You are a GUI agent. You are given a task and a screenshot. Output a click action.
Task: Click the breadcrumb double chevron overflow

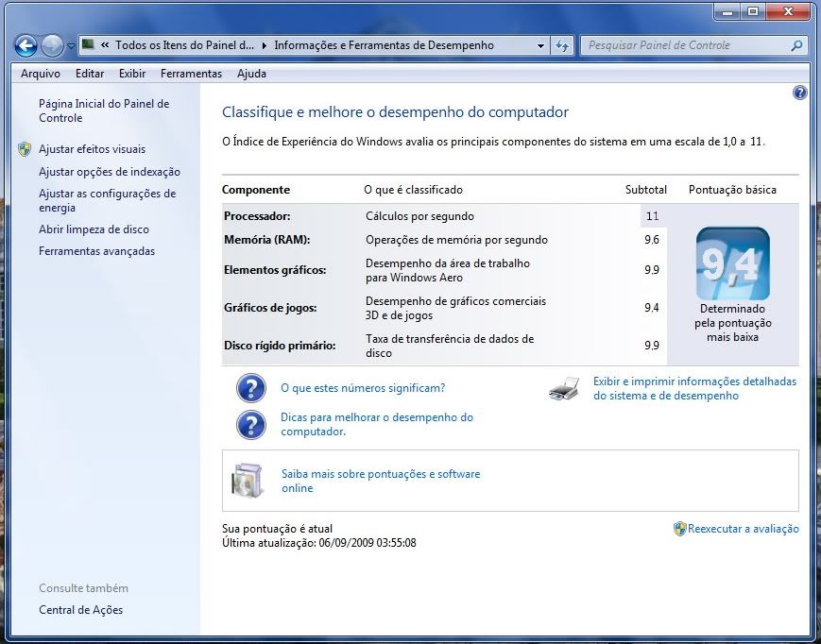[x=105, y=45]
